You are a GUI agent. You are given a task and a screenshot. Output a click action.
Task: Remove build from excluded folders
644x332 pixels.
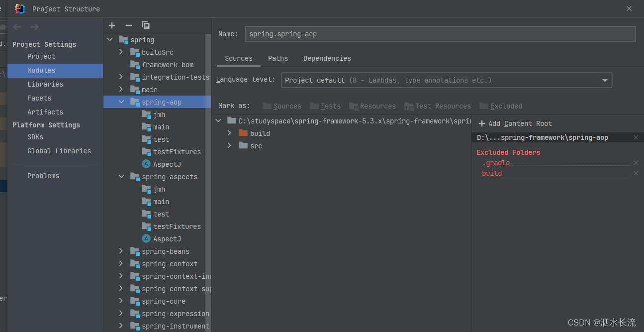[636, 173]
